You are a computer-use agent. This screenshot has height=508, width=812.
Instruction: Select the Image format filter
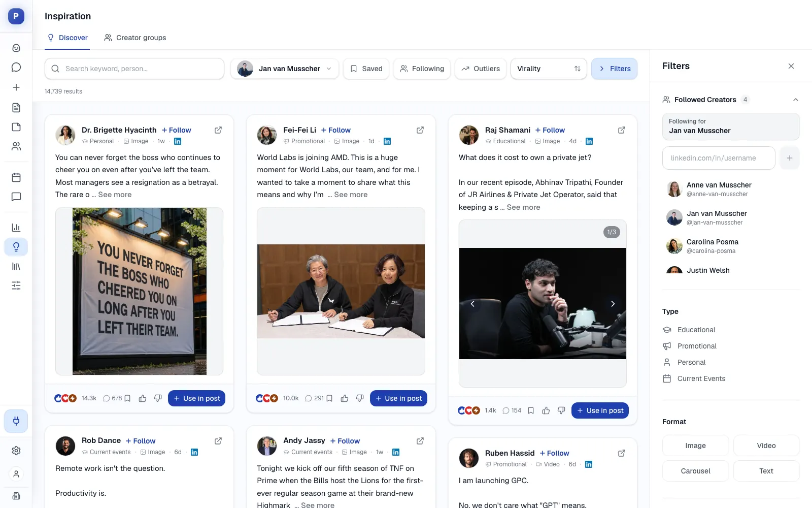point(695,446)
